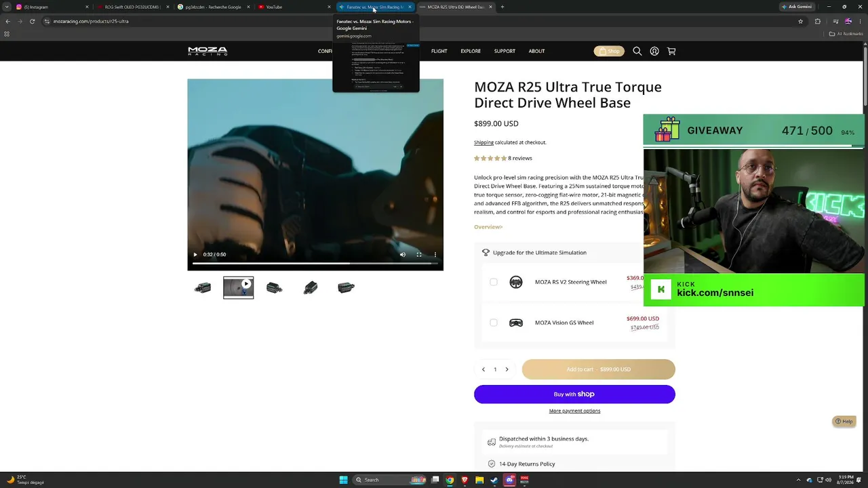Click the quantity input field
This screenshot has width=868, height=488.
pos(495,369)
